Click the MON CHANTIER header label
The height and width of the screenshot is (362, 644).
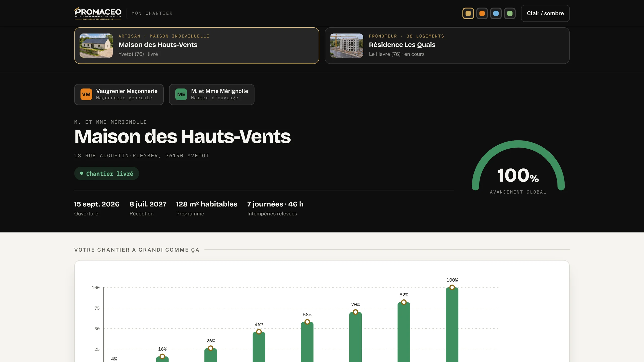coord(152,13)
